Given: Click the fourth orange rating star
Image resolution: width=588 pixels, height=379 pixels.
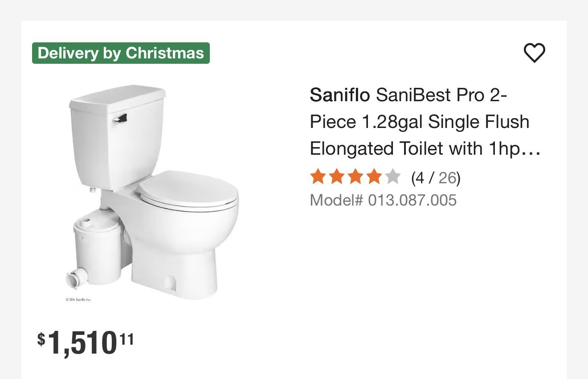Looking at the screenshot, I should tap(374, 177).
